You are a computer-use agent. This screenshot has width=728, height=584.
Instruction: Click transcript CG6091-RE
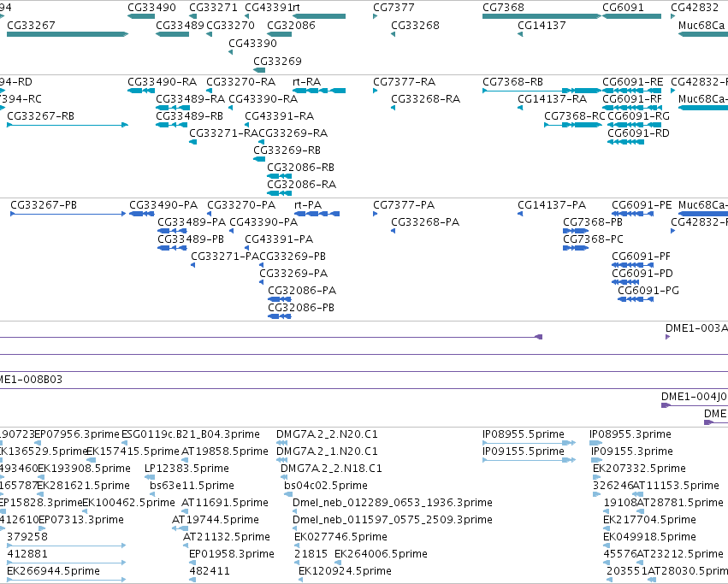click(x=633, y=82)
